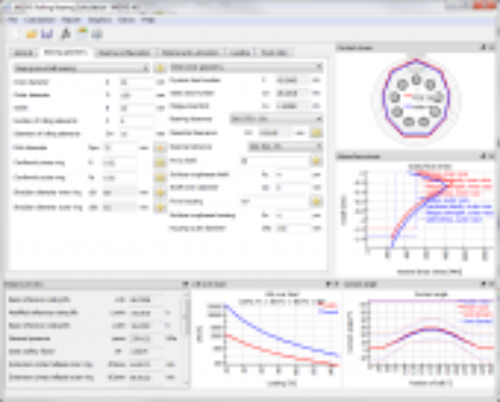Click the star button next to bearing type dropdown
Screen dimensions: 500x402
tap(160, 68)
